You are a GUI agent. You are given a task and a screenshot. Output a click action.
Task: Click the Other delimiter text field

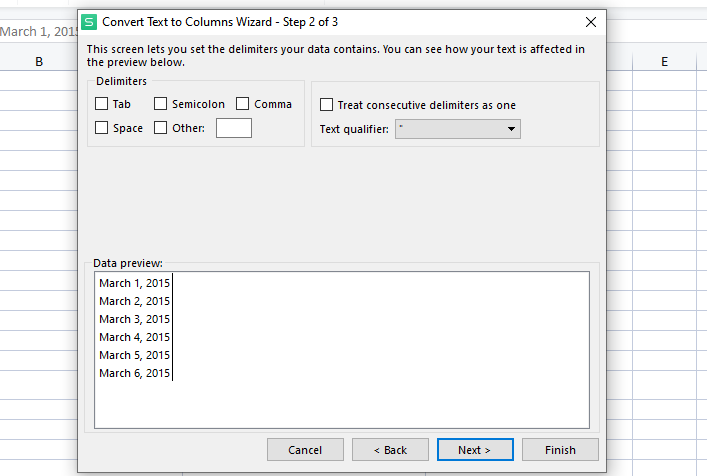[234, 128]
